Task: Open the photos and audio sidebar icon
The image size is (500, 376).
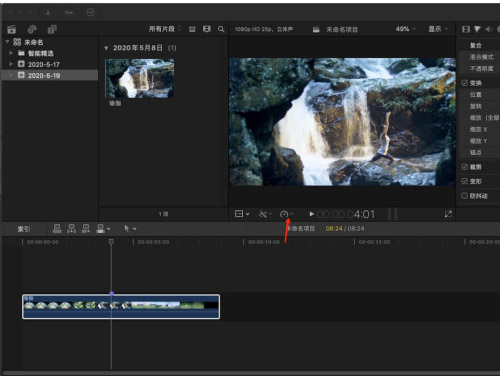Action: (x=32, y=29)
